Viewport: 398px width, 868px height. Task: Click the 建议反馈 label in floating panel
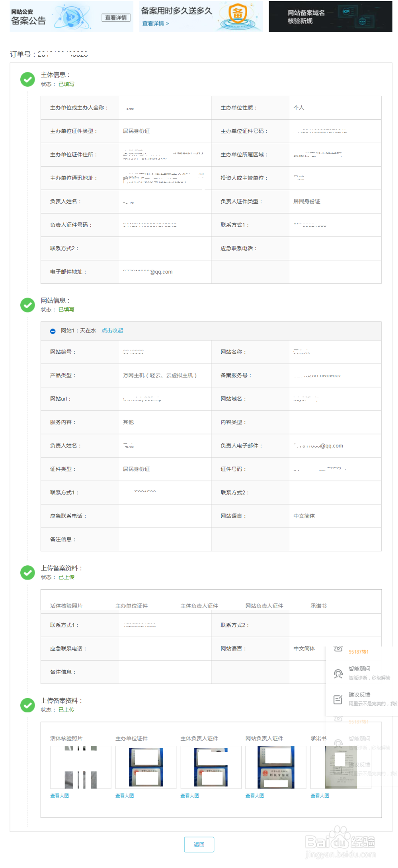tap(359, 695)
